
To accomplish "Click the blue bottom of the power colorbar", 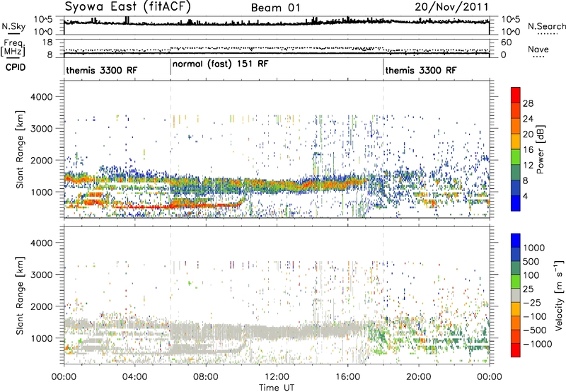I will coord(516,204).
